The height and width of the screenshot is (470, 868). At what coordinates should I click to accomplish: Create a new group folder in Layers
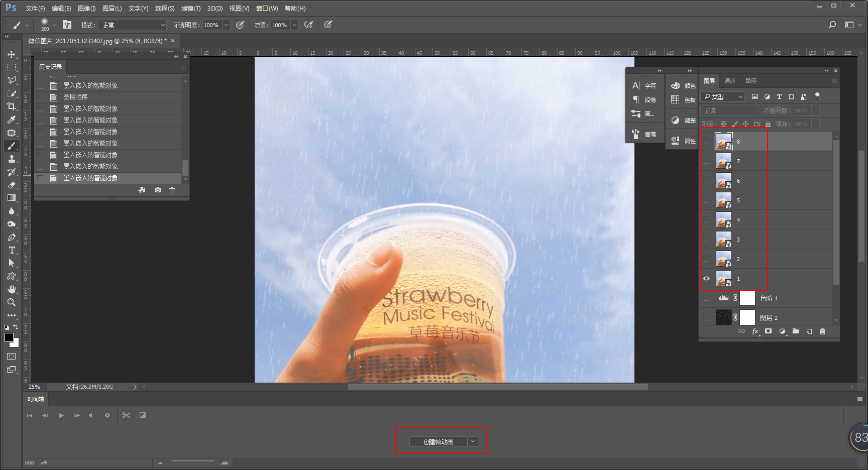[x=796, y=331]
